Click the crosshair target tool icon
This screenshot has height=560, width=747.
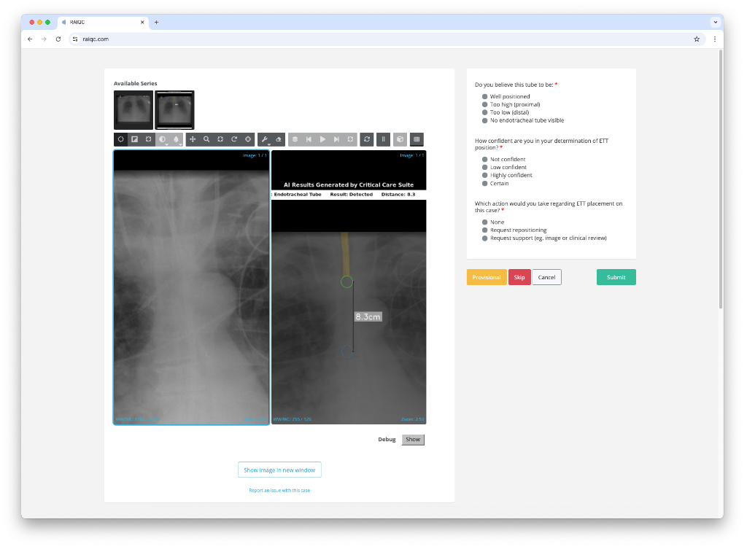[248, 139]
